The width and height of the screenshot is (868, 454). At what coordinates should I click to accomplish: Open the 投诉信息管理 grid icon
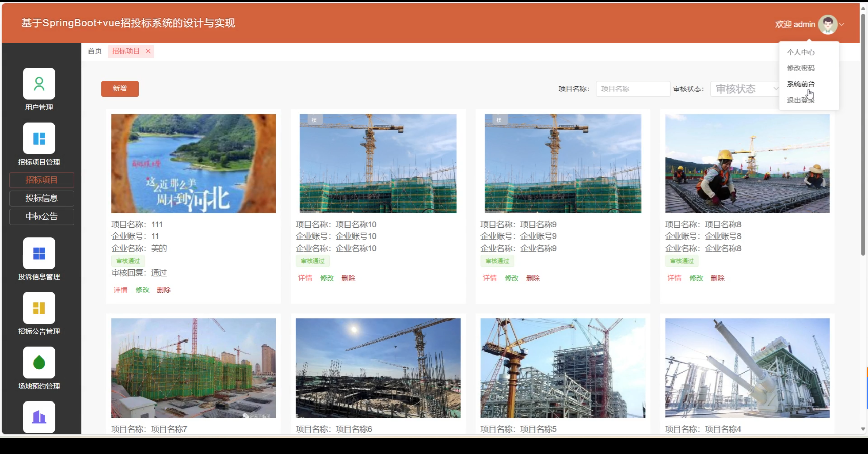(x=39, y=253)
